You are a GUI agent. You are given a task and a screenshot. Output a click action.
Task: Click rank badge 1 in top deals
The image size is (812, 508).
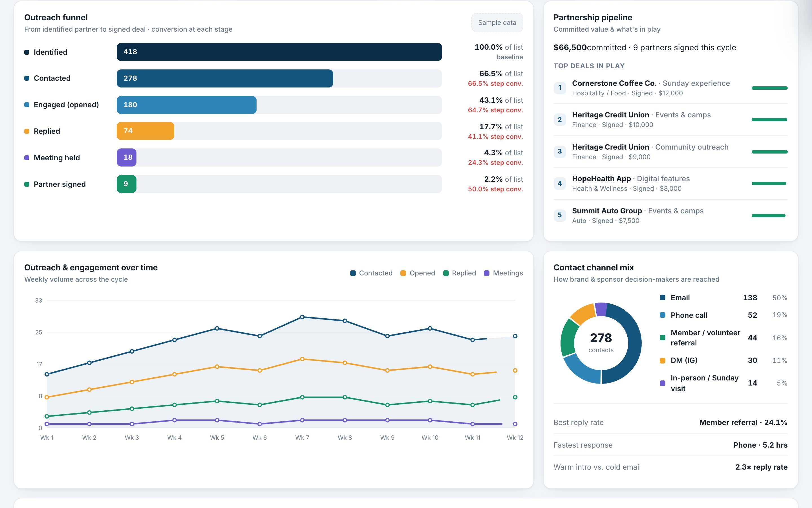pos(560,88)
